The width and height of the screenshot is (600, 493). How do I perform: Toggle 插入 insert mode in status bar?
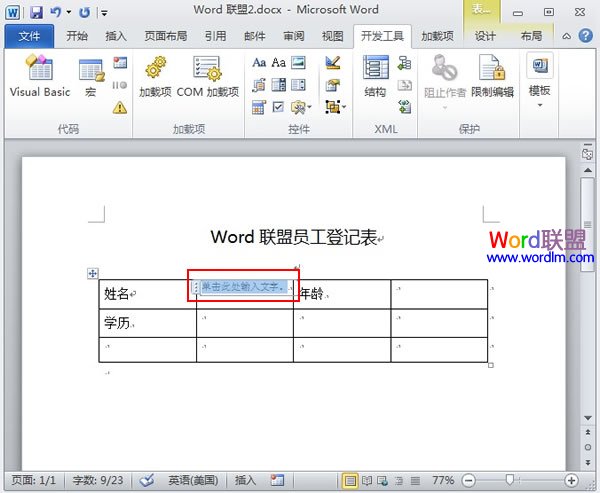245,480
